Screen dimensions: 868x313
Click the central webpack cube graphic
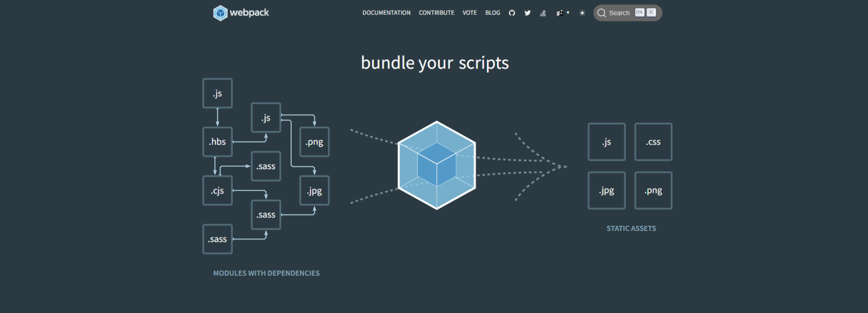tap(436, 165)
